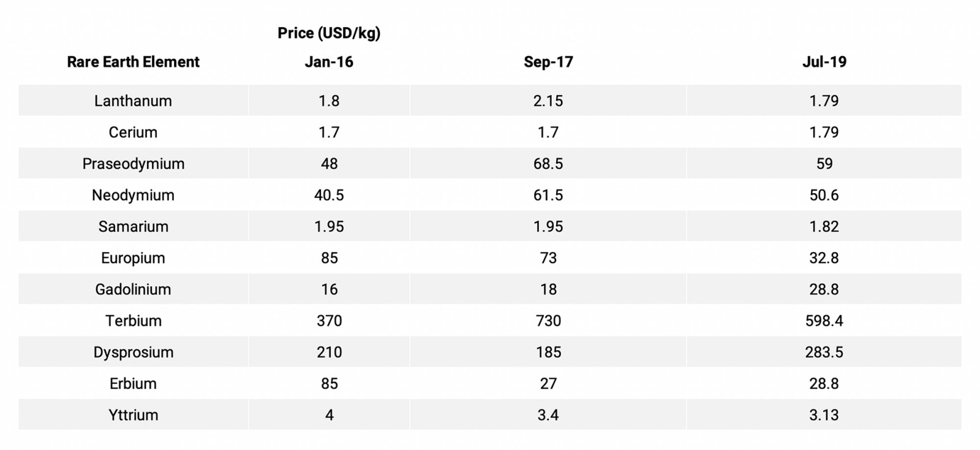980x450 pixels.
Task: Click the Cerium row label
Action: [133, 132]
